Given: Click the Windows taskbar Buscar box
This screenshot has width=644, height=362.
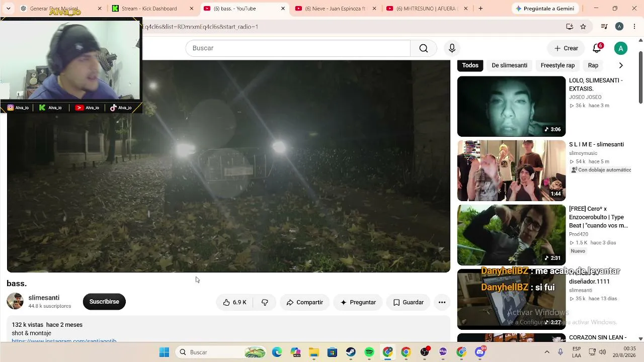Looking at the screenshot, I should coord(221,352).
